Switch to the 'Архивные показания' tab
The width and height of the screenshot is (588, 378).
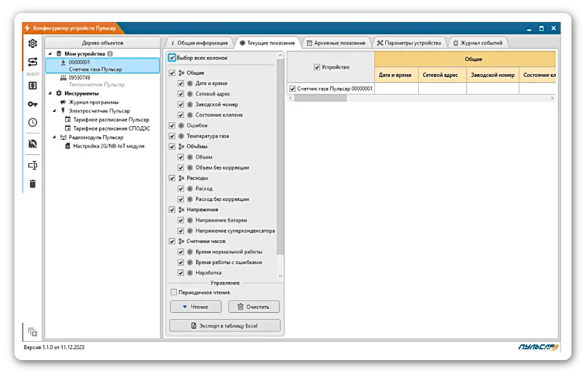tap(336, 43)
